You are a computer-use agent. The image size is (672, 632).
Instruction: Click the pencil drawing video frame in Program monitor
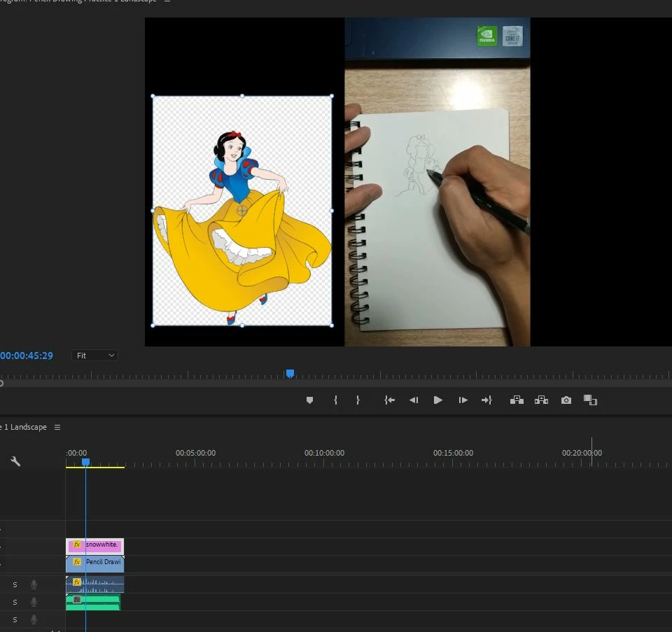coord(437,182)
